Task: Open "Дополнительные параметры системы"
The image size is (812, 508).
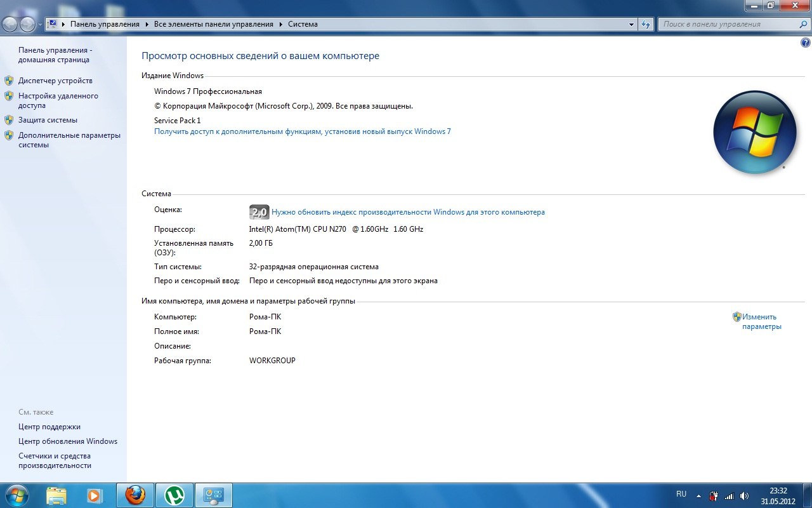Action: (69, 140)
